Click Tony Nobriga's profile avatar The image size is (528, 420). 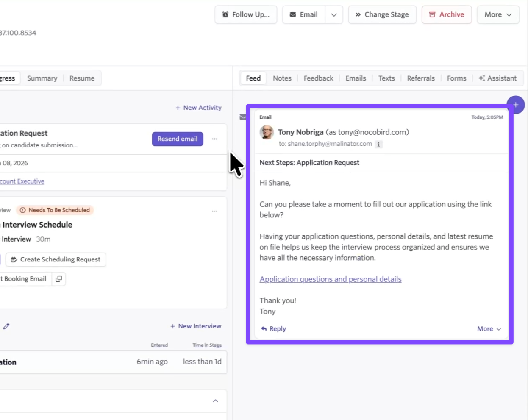pyautogui.click(x=267, y=132)
